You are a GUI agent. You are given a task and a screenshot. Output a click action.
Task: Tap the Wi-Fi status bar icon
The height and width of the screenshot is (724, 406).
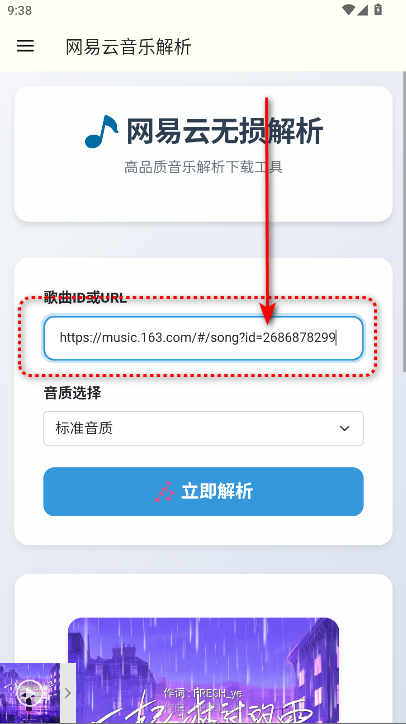point(349,10)
